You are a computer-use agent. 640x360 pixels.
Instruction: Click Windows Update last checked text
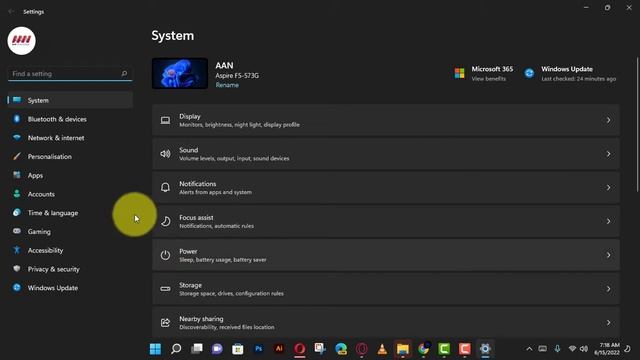coord(578,79)
